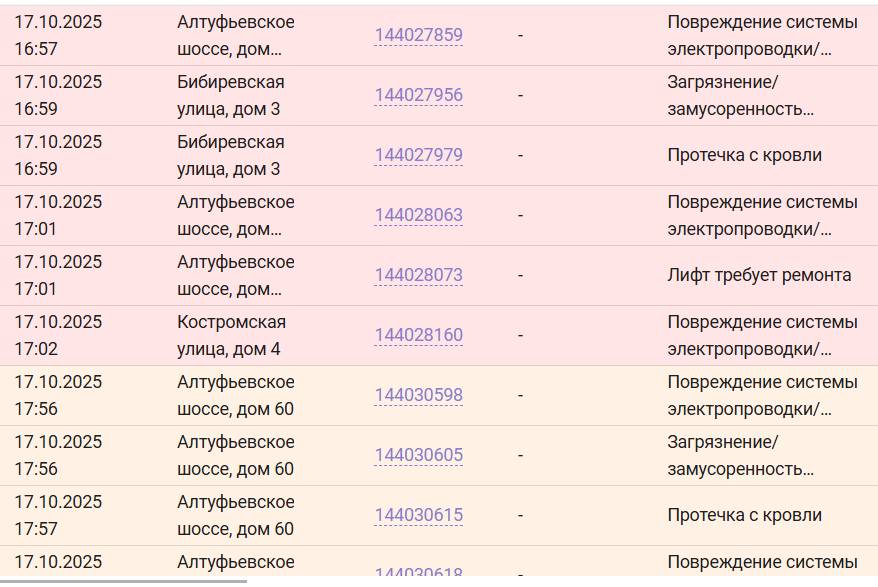
Task: Open request number 144027956
Action: (x=418, y=96)
